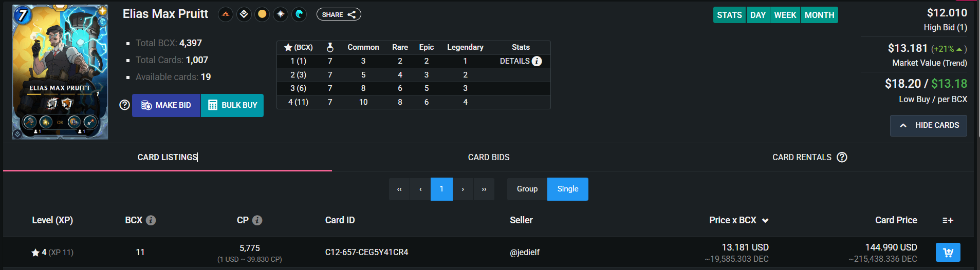Open the CARD RENTALS tab
Screen dimensions: 980x270
click(x=802, y=157)
